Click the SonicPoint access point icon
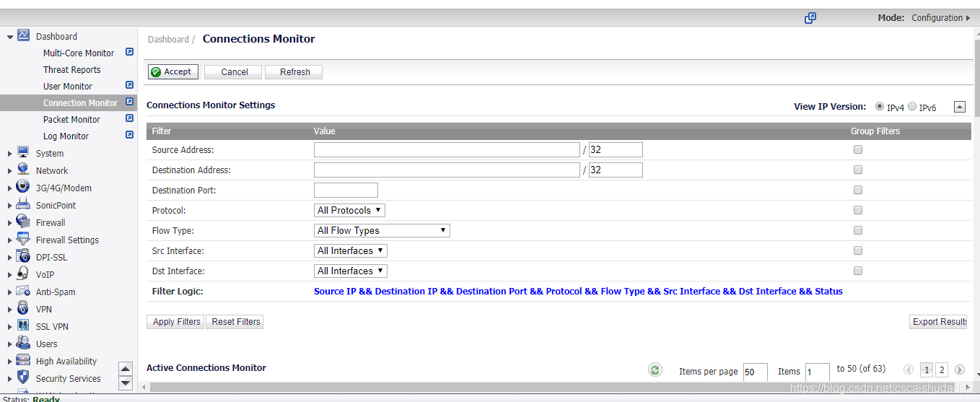 click(23, 204)
